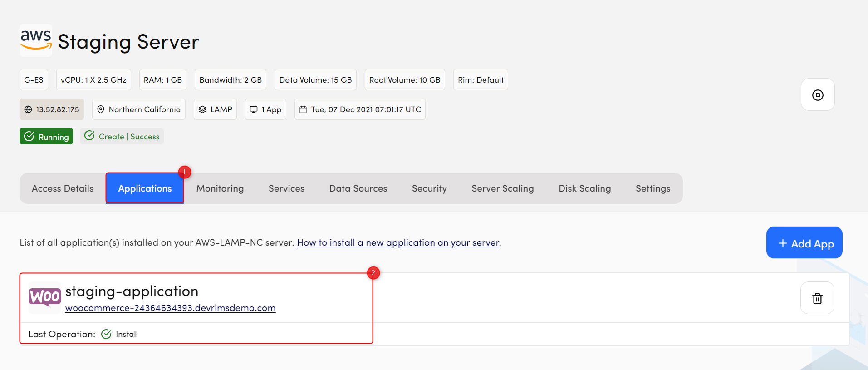
Task: Delete staging-application using trash icon
Action: coord(817,298)
